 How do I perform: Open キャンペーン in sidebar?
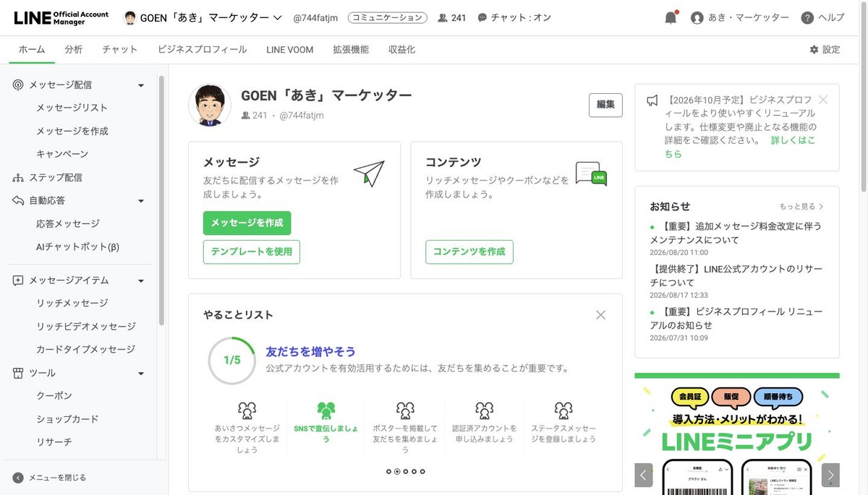62,154
